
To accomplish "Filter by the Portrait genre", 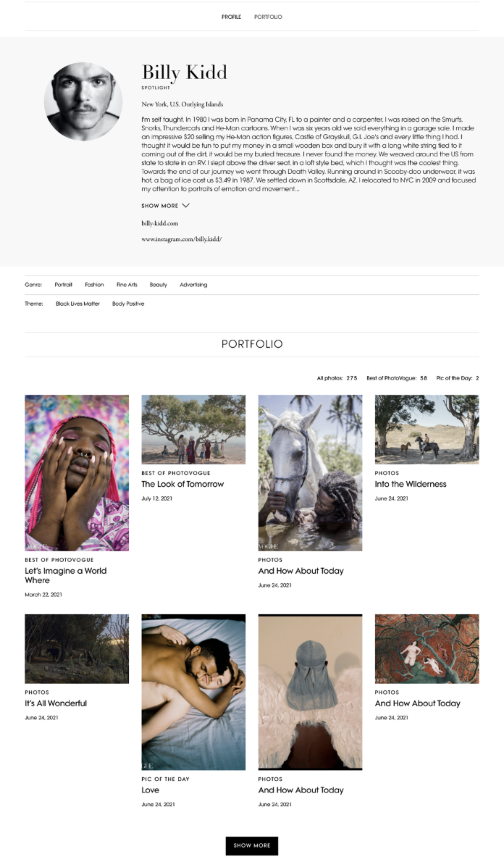I will coord(63,285).
